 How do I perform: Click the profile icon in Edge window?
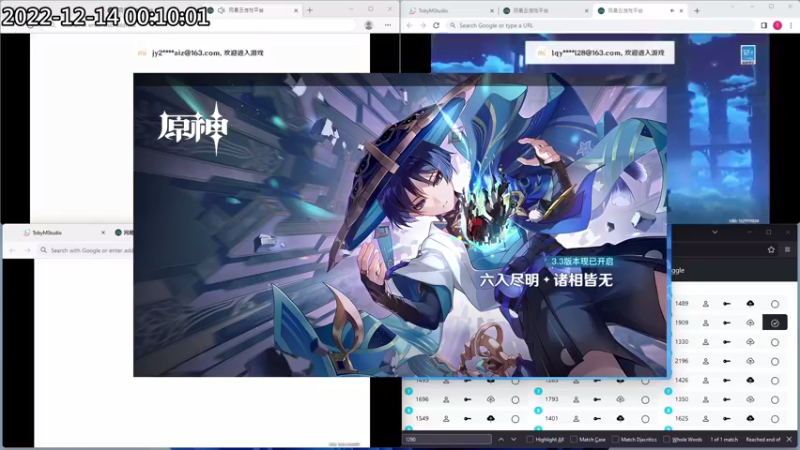(368, 25)
